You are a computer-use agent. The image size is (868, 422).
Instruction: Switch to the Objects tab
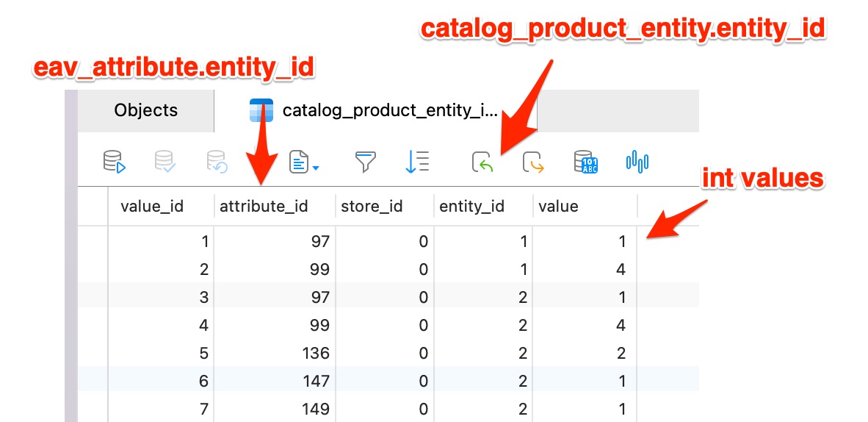[145, 110]
